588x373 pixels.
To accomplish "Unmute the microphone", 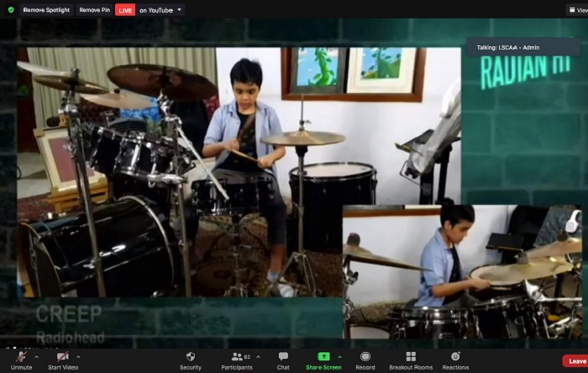I will point(21,360).
